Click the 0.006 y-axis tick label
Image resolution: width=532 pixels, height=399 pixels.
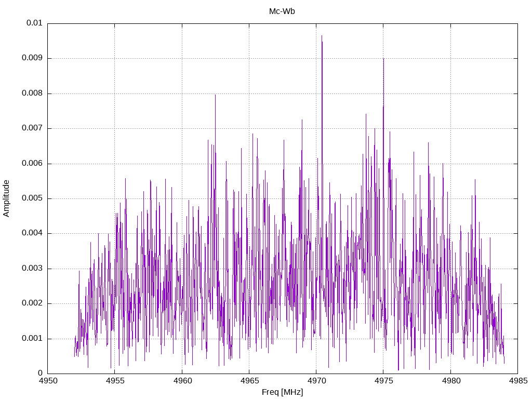(x=32, y=163)
